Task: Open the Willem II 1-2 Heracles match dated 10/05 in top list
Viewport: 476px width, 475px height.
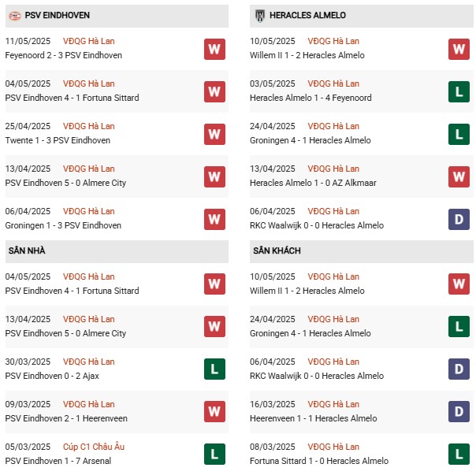Action: (307, 56)
